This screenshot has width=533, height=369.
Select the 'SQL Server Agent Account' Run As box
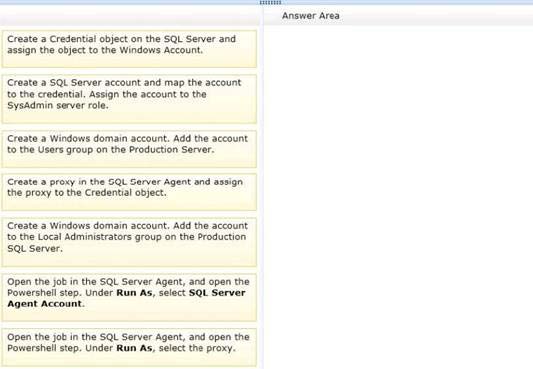[x=129, y=297]
